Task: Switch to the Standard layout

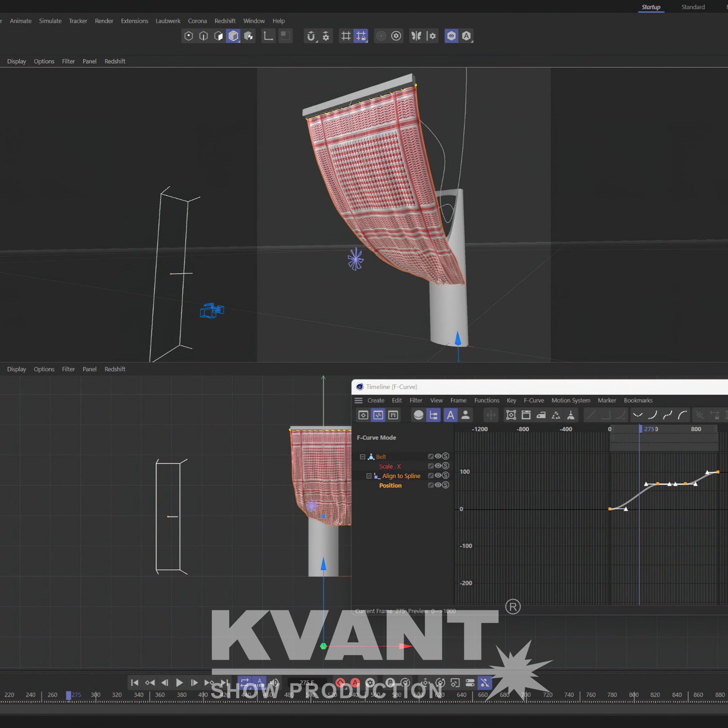Action: pyautogui.click(x=693, y=7)
